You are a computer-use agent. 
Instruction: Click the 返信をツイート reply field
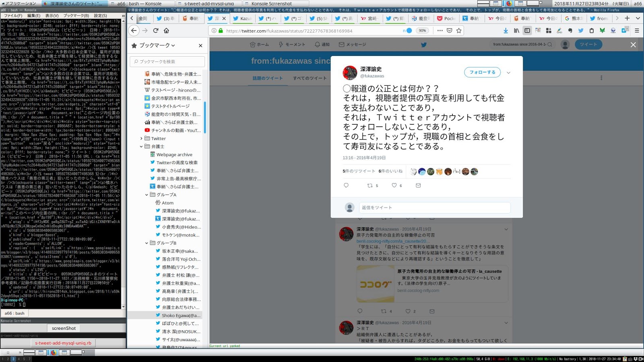pos(435,208)
